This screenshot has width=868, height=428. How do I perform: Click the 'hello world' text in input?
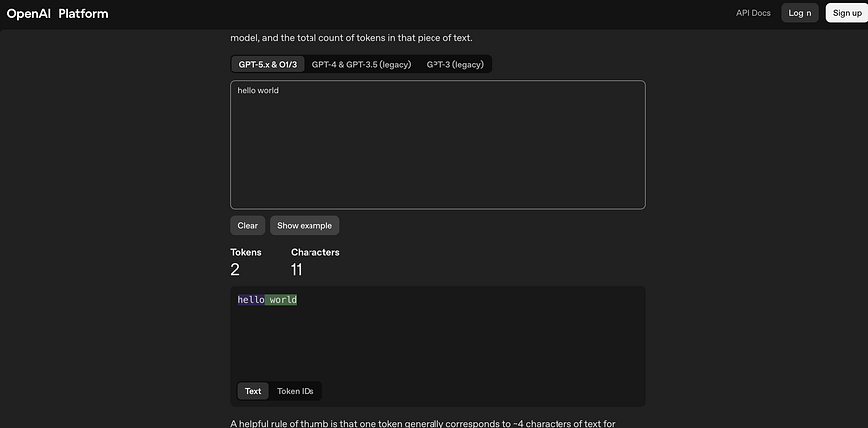tap(258, 91)
